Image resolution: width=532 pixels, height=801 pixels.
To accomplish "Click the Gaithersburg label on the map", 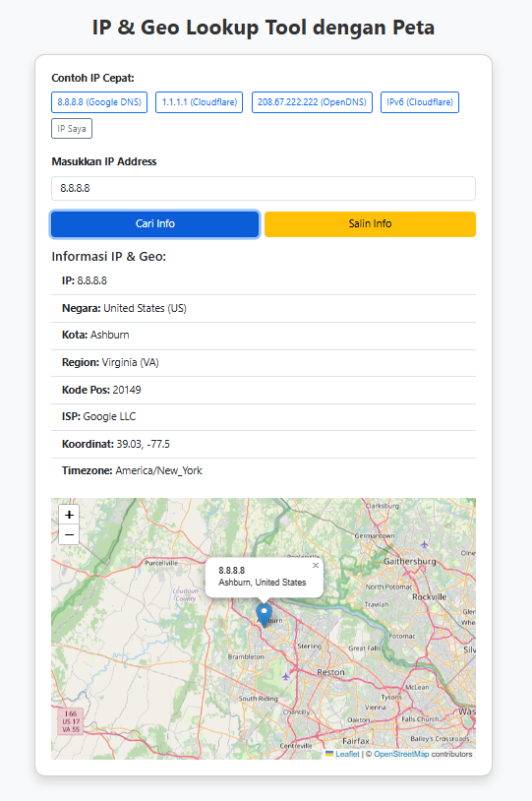I will [410, 561].
